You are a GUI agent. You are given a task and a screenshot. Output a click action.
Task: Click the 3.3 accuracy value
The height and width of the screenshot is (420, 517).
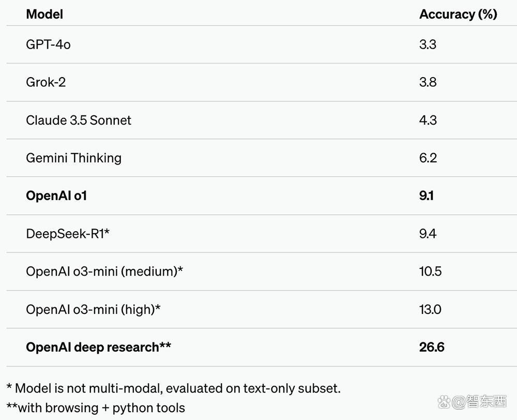(x=428, y=44)
